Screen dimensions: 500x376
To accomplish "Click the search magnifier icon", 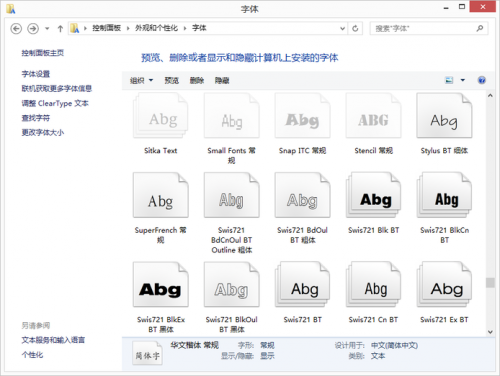I will click(480, 28).
